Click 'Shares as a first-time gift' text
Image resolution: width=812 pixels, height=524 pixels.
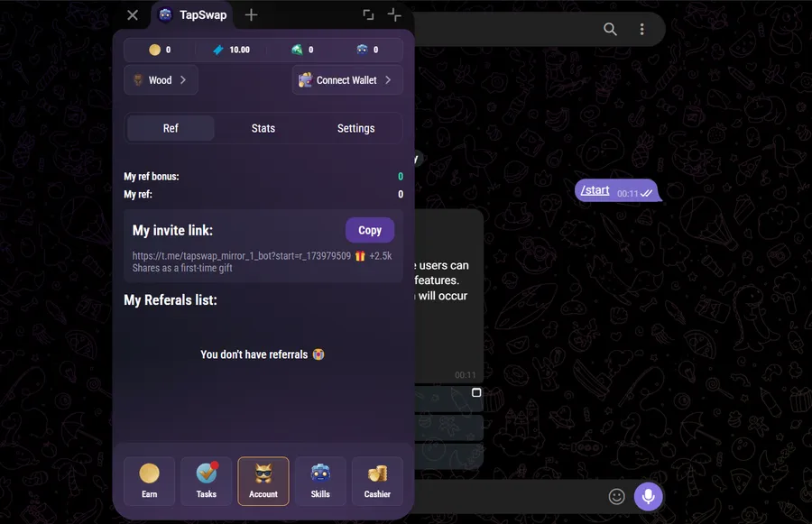(x=182, y=268)
